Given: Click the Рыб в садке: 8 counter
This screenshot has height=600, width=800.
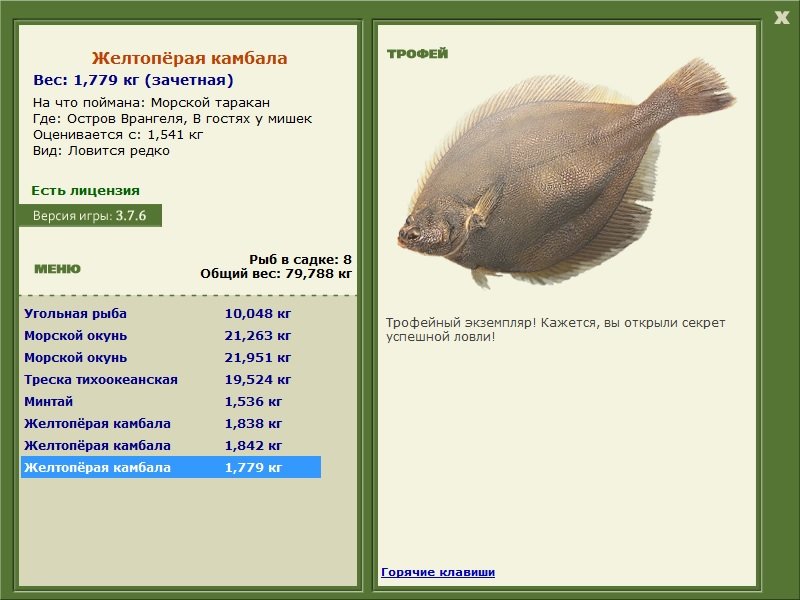Looking at the screenshot, I should tap(301, 259).
